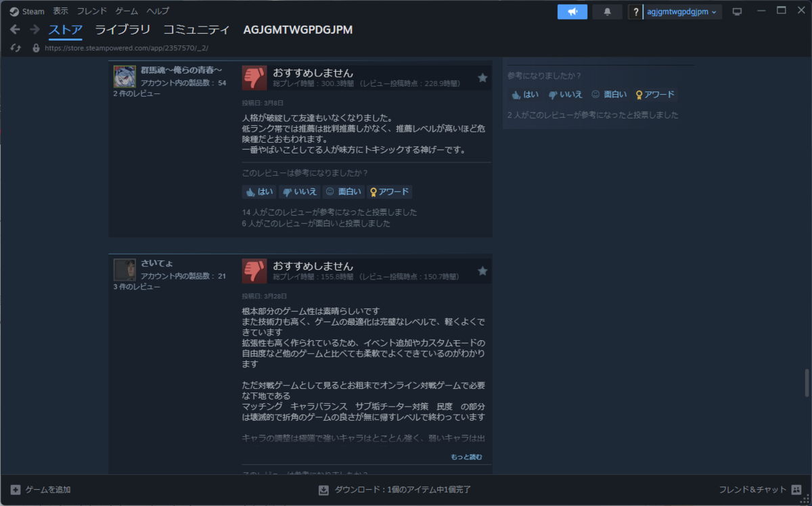This screenshot has width=812, height=506.
Task: Vote いいえ in the right column review
Action: (x=566, y=94)
